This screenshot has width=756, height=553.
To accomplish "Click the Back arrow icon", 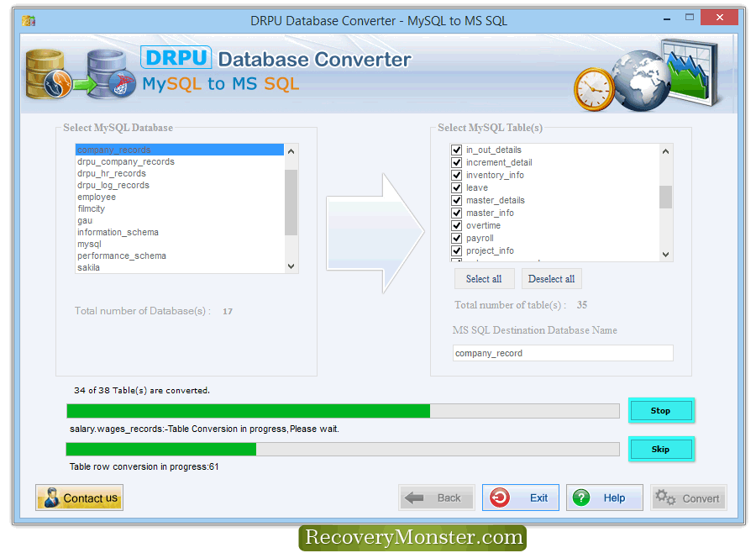I will pyautogui.click(x=414, y=498).
